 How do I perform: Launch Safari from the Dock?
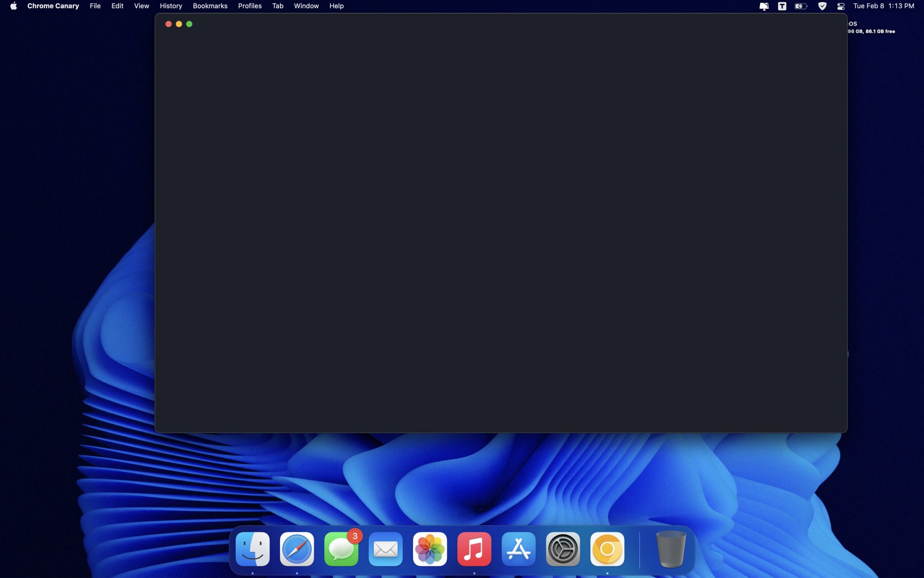click(297, 549)
